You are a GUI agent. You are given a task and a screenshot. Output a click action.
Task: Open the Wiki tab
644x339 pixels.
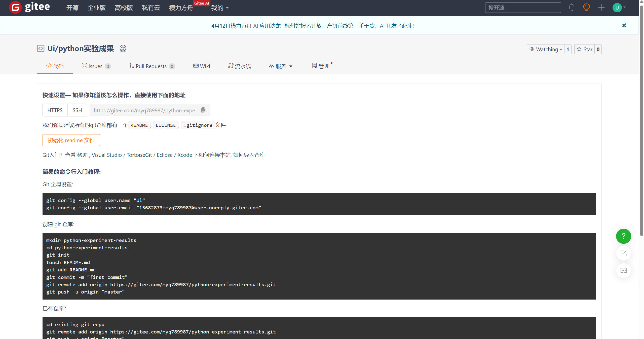pyautogui.click(x=202, y=66)
